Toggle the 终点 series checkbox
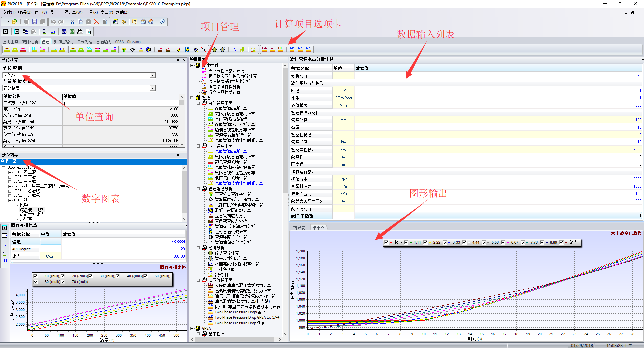Image resolution: width=644 pixels, height=348 pixels. click(x=561, y=242)
